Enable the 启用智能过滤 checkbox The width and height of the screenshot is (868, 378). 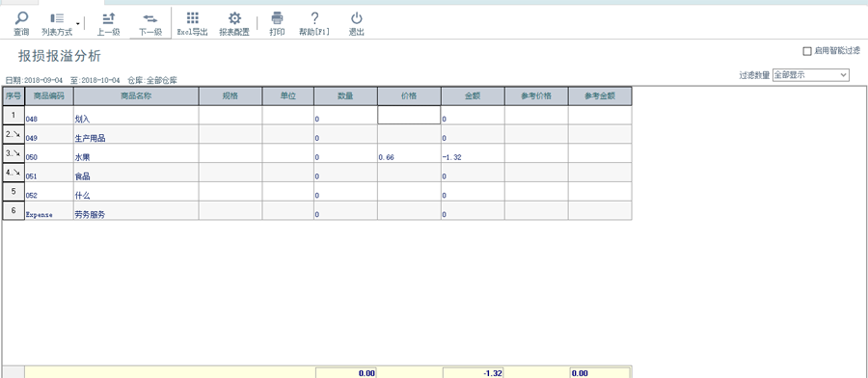click(807, 51)
